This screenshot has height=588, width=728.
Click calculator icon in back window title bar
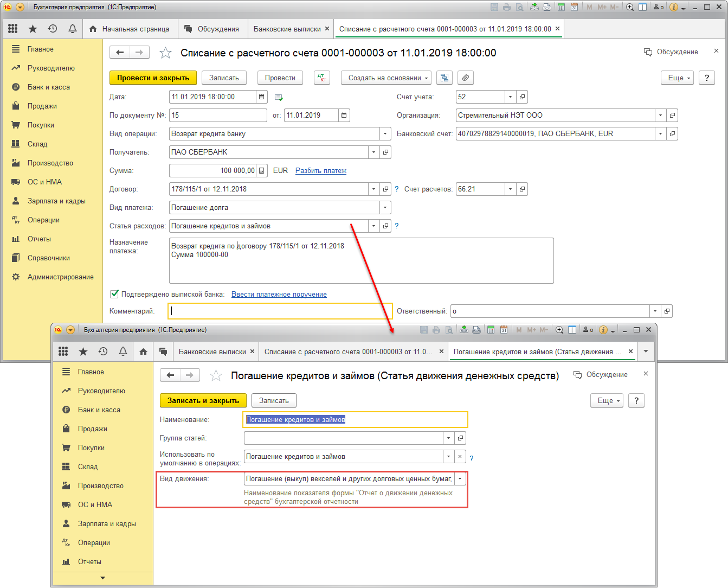pyautogui.click(x=561, y=7)
